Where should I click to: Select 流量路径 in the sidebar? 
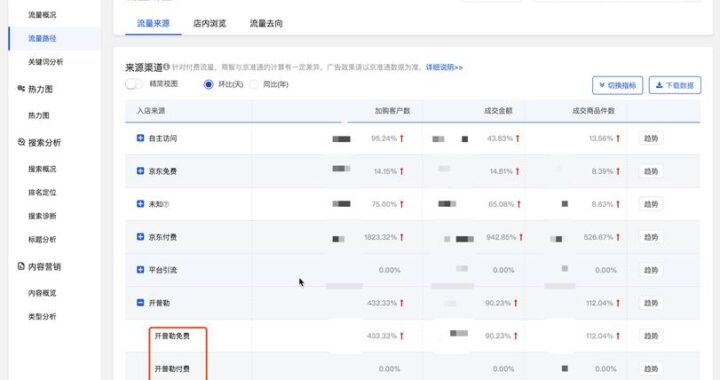(42, 39)
